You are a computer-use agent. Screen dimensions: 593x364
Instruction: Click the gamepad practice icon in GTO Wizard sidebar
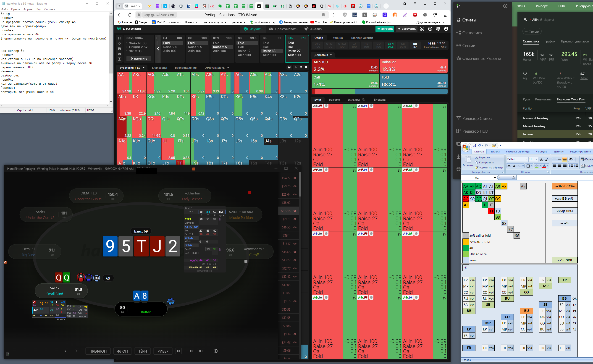pyautogui.click(x=119, y=54)
